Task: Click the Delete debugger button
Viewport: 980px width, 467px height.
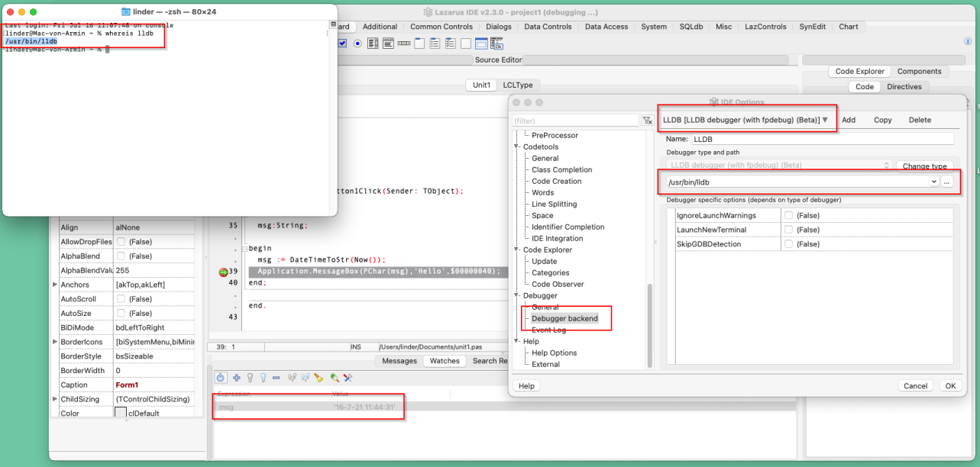Action: [920, 120]
